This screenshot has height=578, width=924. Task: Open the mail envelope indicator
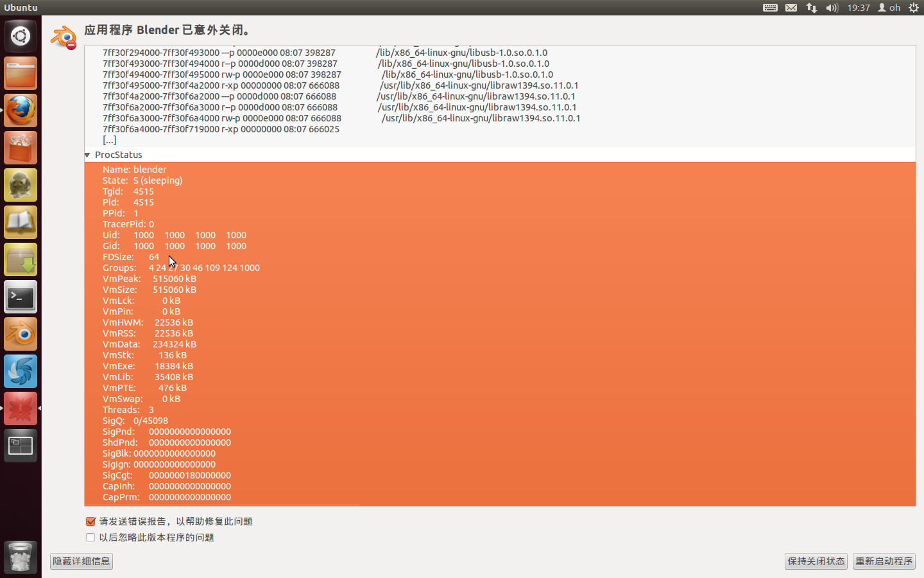[791, 8]
